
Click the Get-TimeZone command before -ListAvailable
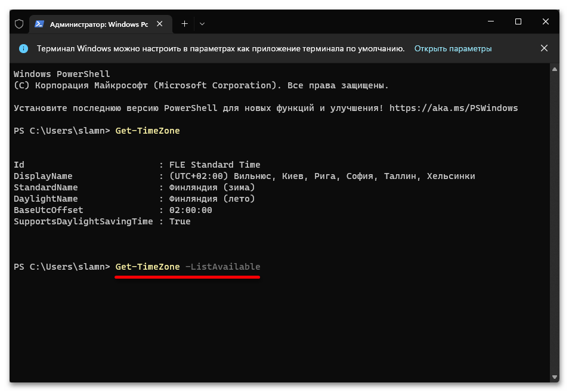tap(147, 267)
